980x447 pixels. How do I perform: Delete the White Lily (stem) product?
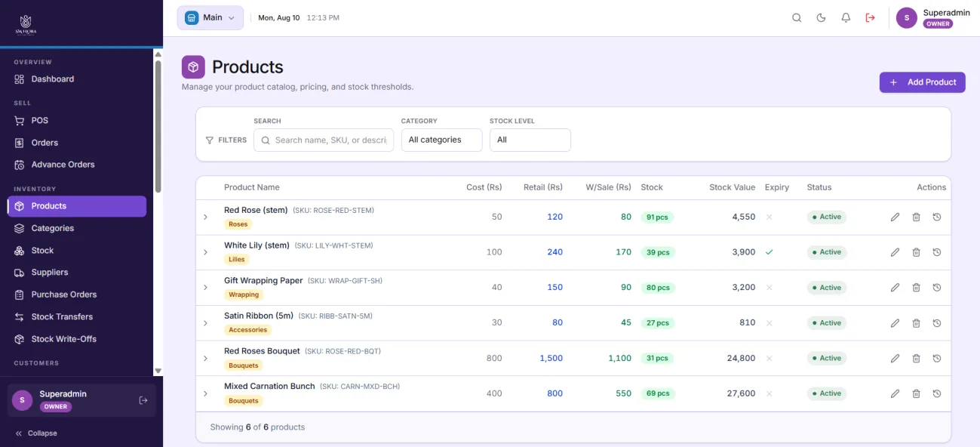pos(916,252)
